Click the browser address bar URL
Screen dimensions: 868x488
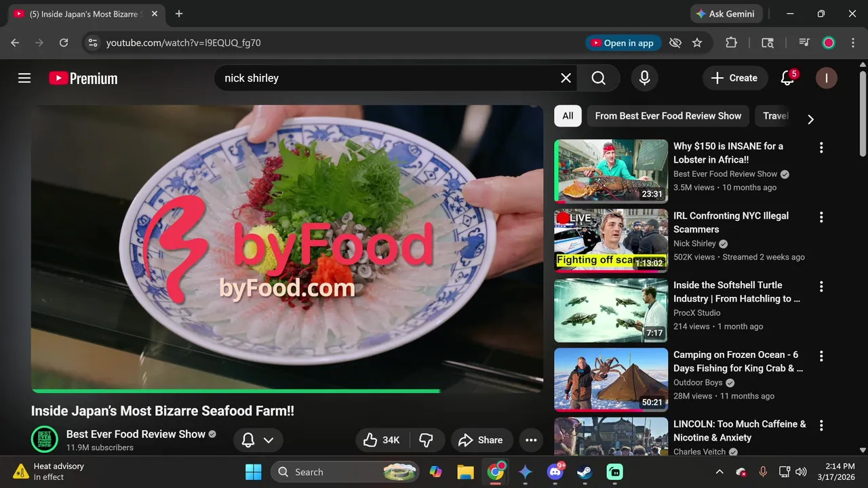tap(183, 43)
